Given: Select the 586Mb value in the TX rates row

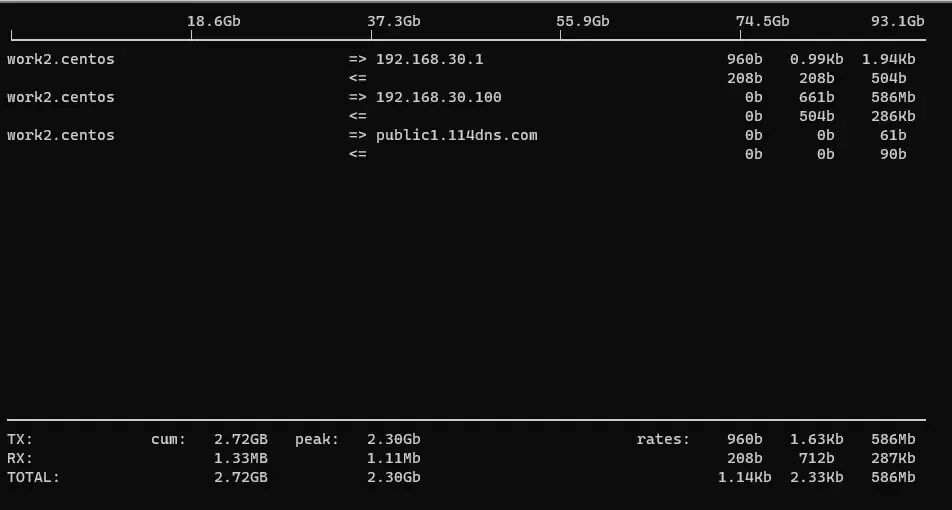Looking at the screenshot, I should [893, 439].
